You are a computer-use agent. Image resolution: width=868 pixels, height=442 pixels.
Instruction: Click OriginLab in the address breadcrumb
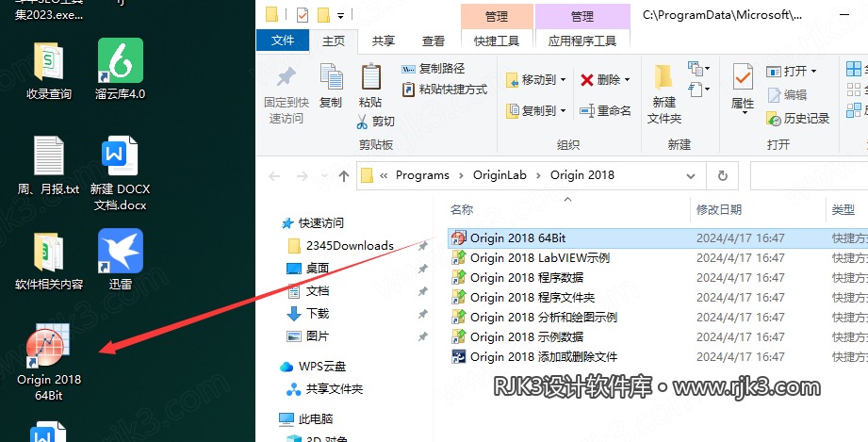(500, 175)
